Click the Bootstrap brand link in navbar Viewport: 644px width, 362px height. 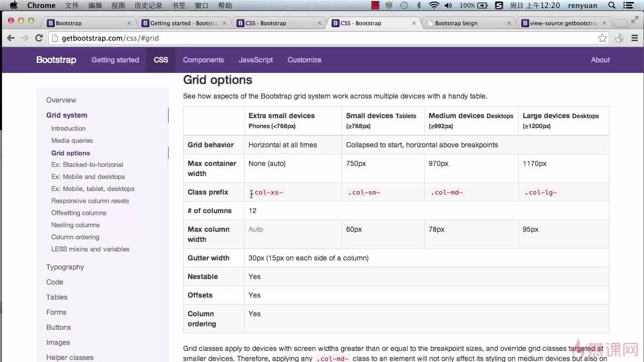[56, 60]
